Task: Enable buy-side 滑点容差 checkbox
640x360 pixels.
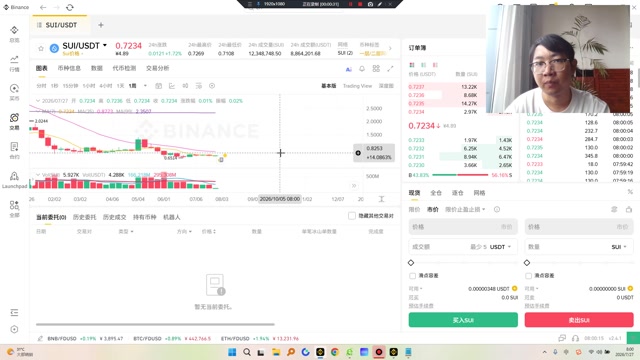Action: coord(412,276)
